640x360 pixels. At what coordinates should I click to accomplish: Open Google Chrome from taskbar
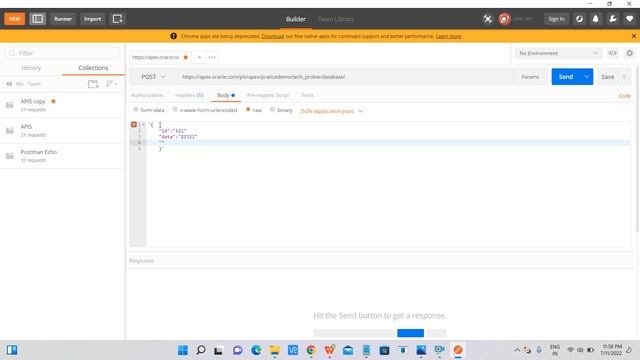311,350
